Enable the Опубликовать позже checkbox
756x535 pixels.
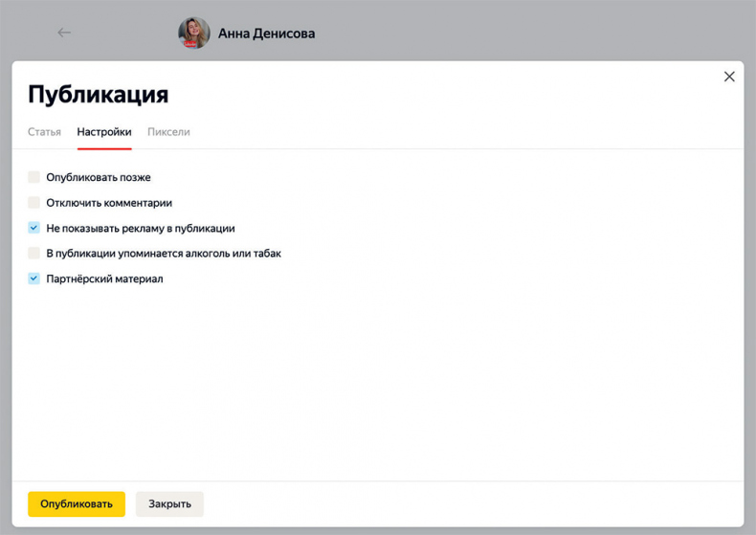pyautogui.click(x=34, y=177)
